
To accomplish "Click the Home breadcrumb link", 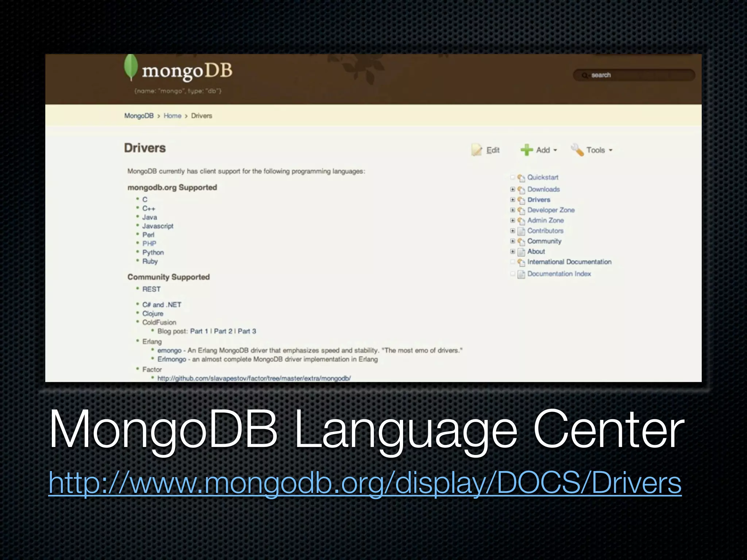I will [x=173, y=116].
